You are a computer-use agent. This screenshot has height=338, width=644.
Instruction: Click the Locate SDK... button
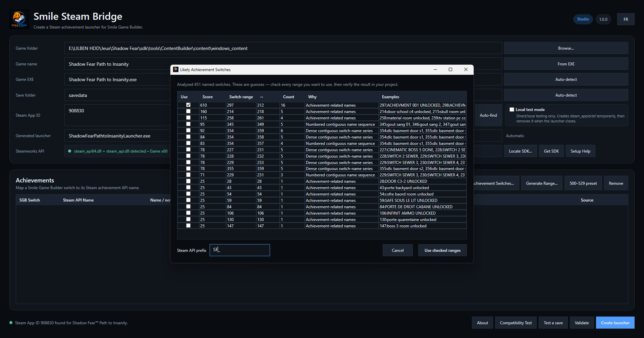[520, 151]
